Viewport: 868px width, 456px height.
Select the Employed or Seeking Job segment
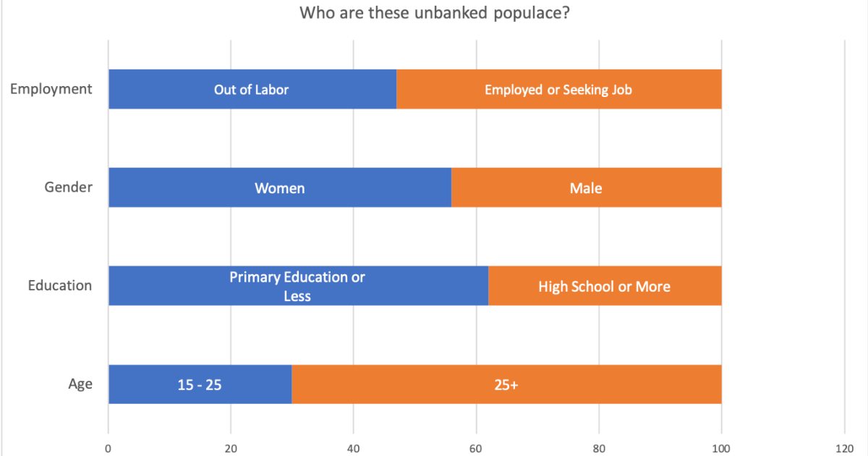(559, 90)
